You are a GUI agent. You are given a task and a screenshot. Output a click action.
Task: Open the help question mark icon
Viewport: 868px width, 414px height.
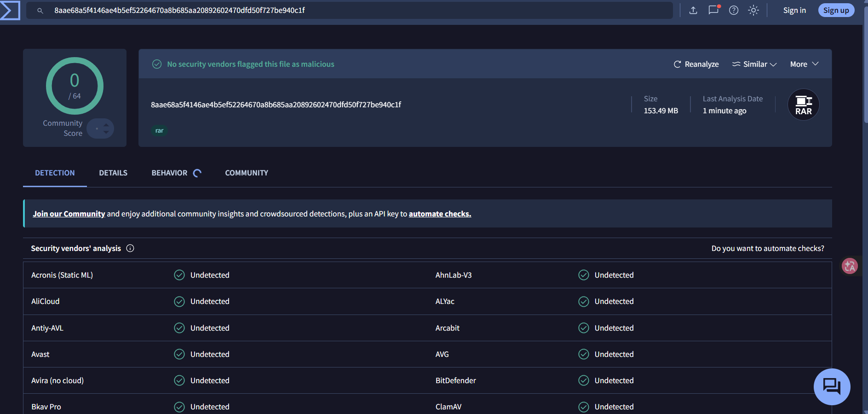[734, 10]
